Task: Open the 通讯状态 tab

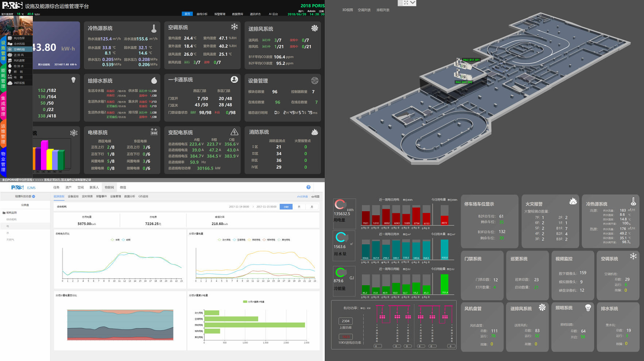Action: 255,14
